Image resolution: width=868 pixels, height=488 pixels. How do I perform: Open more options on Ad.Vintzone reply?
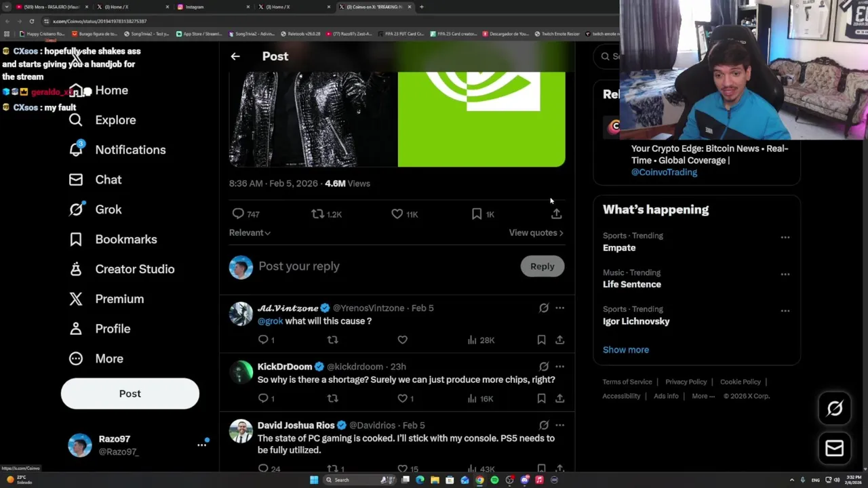(559, 308)
